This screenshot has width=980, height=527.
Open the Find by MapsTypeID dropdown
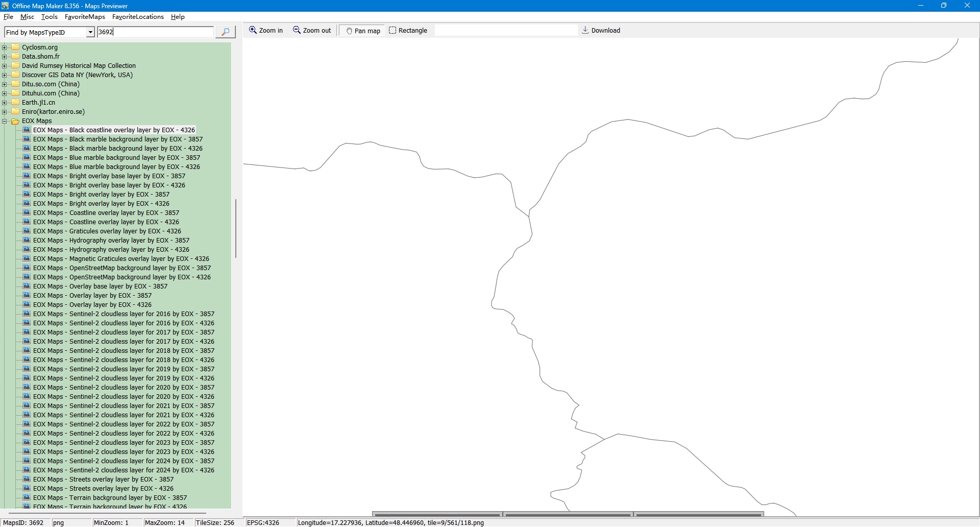(90, 32)
